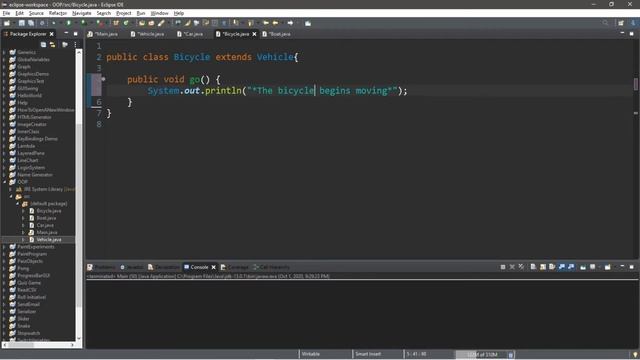The image size is (640, 360).
Task: Expand the Quiz Game project node
Action: [4, 283]
